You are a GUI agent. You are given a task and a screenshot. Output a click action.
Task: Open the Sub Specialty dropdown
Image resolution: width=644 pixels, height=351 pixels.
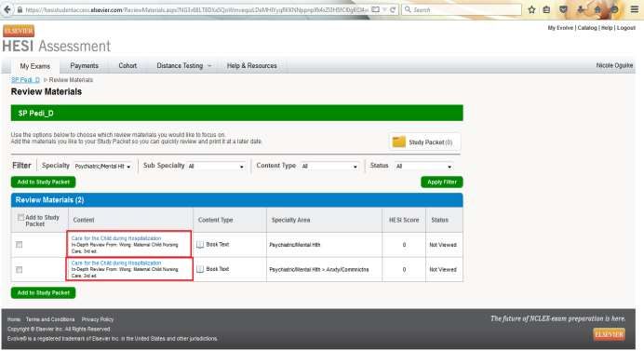tap(216, 167)
